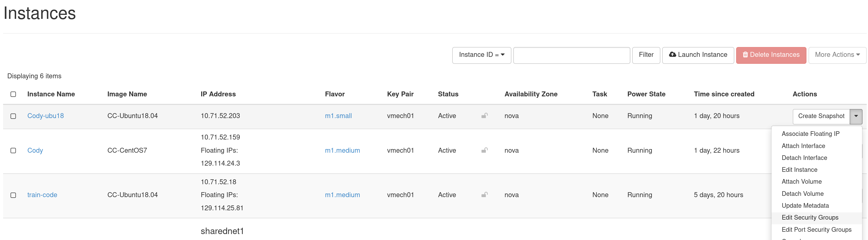Open the m1.small flavor link
Image resolution: width=868 pixels, height=240 pixels.
338,116
